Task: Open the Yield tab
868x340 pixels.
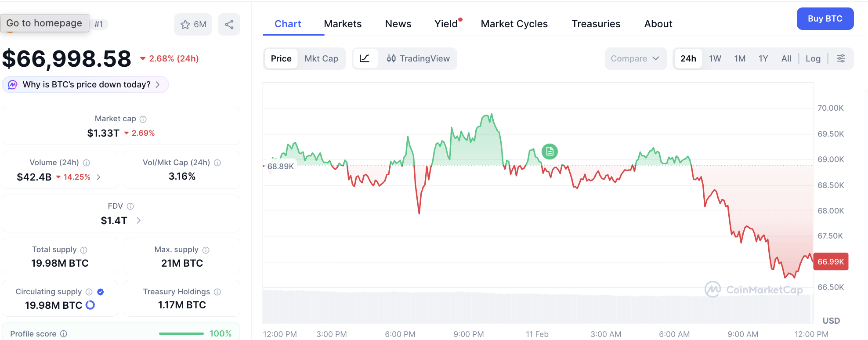Action: click(446, 24)
